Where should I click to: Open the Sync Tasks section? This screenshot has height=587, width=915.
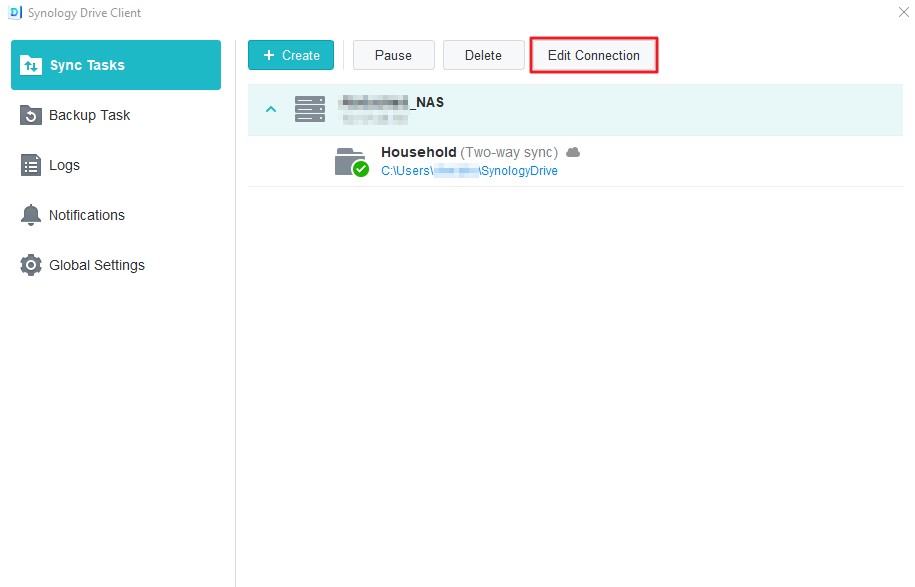tap(116, 65)
